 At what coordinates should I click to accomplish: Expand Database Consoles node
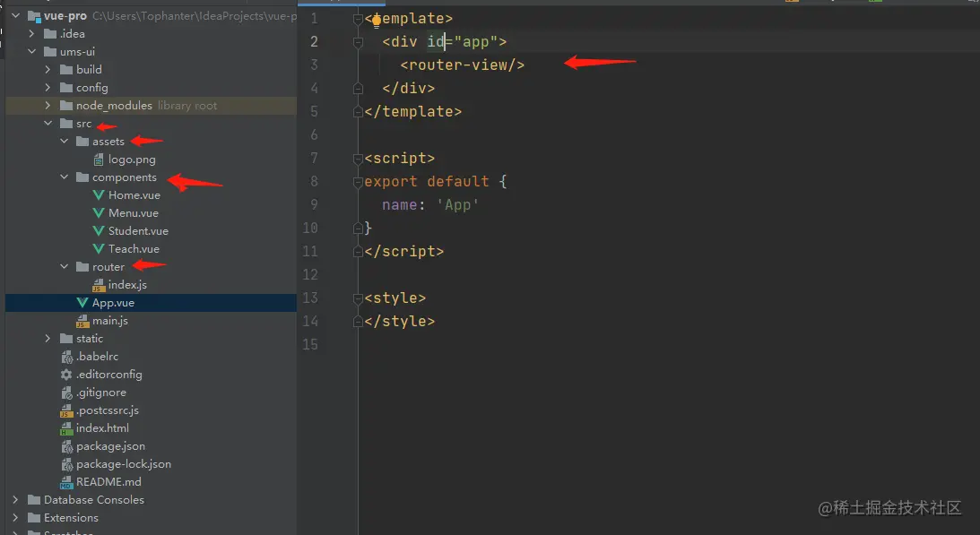tap(15, 499)
